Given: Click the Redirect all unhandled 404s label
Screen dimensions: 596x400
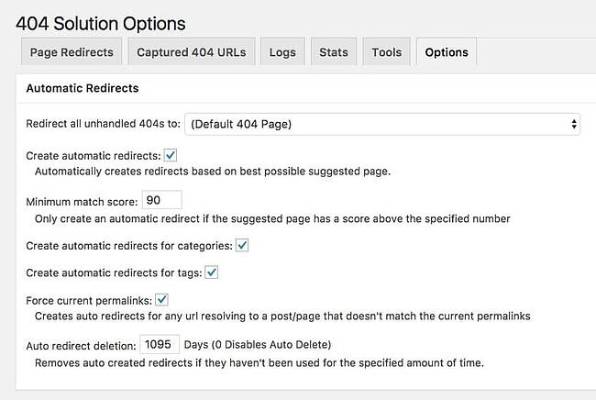Looking at the screenshot, I should 103,124.
